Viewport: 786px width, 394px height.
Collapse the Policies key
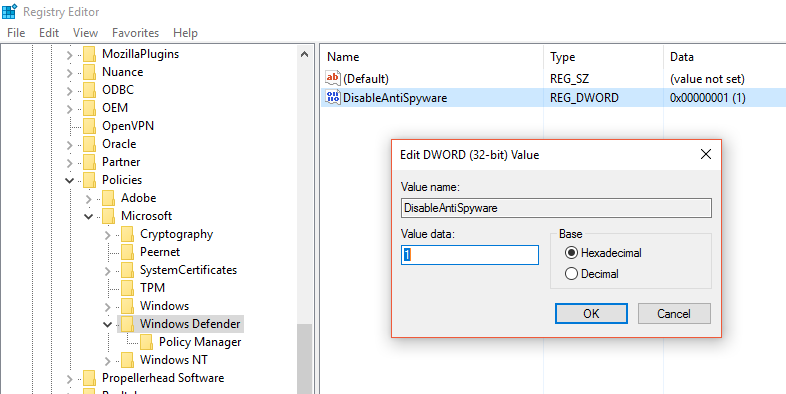(70, 180)
